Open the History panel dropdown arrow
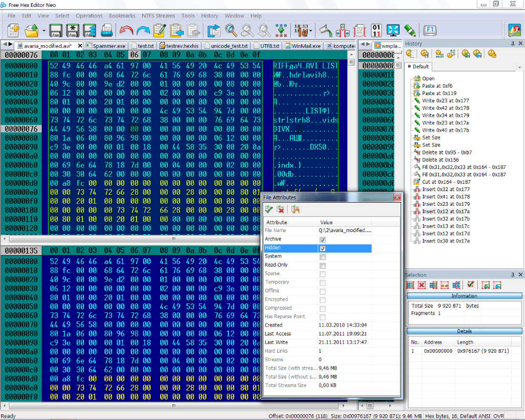525x420 pixels. click(519, 67)
